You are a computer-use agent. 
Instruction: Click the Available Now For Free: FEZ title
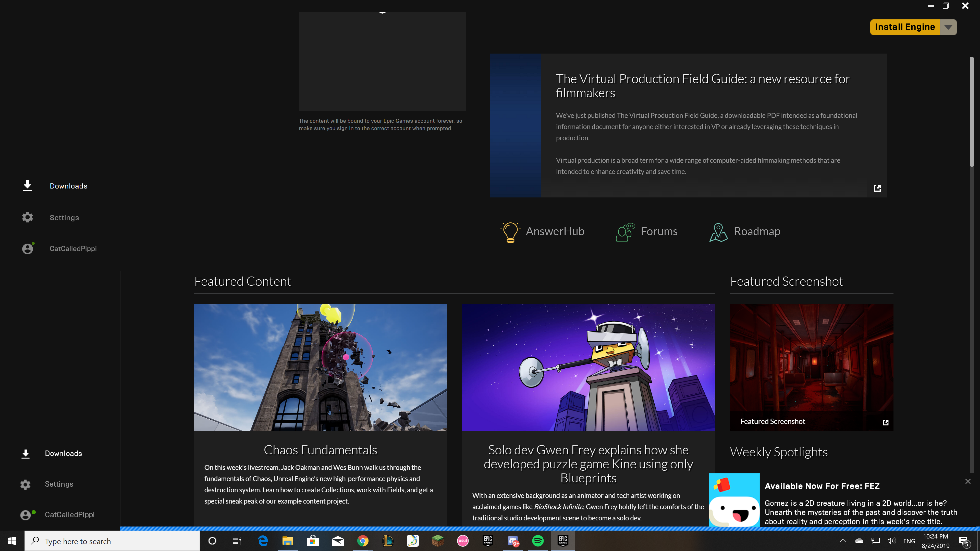[x=822, y=486]
